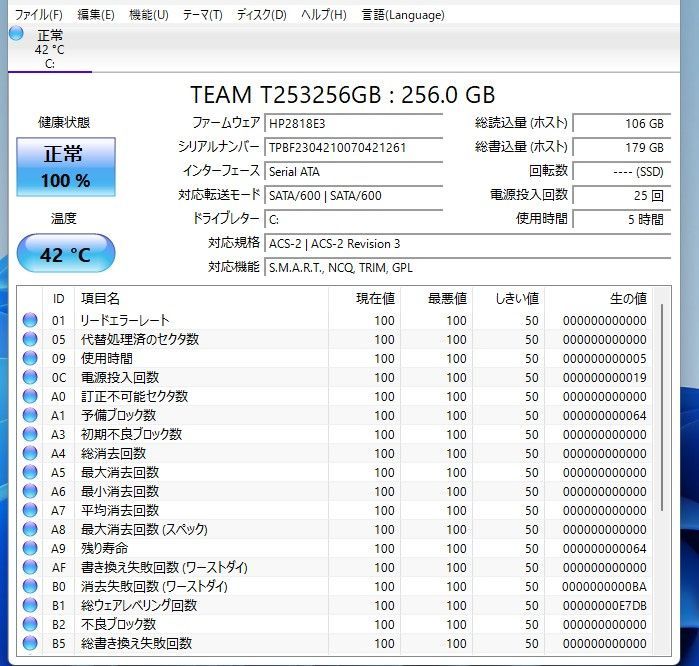
Task: Select the 訂正不可能セクタ数 attribute name
Action: click(x=134, y=396)
